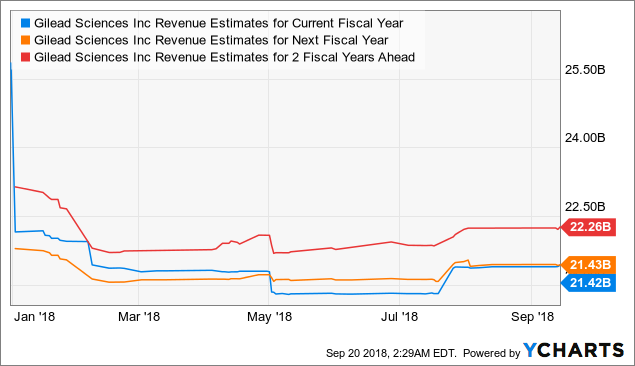Screen dimensions: 635x366
Task: Click the red 22.26B value flag
Action: (588, 227)
